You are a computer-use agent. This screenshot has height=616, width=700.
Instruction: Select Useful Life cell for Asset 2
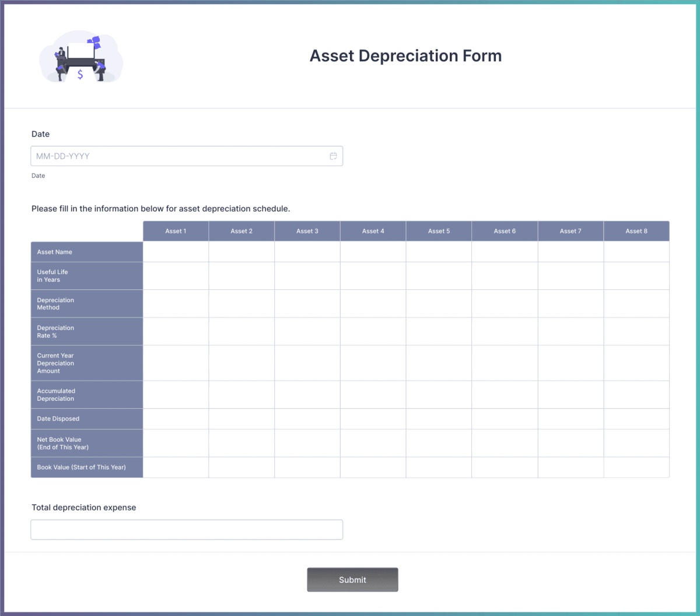coord(242,276)
